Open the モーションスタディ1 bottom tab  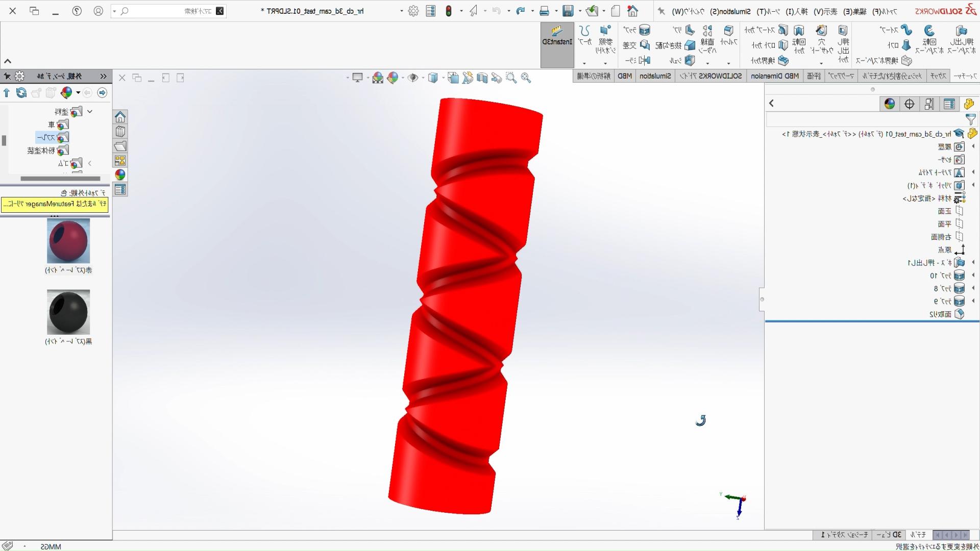(844, 535)
